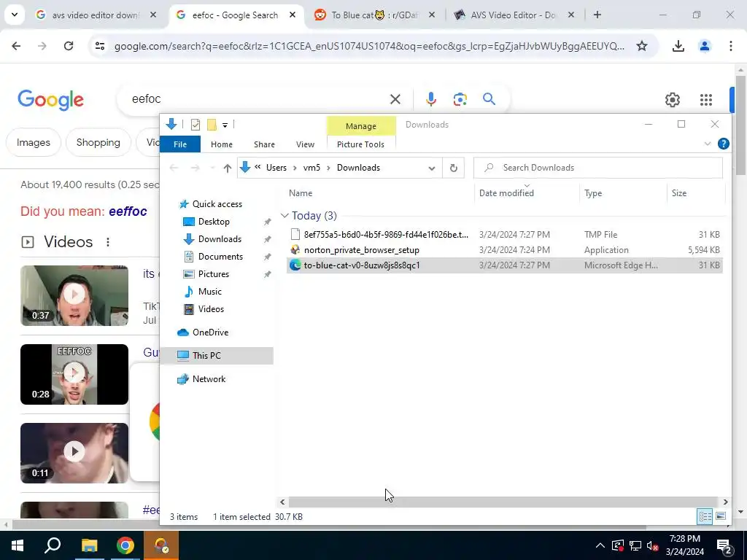The image size is (747, 560).
Task: Open new Chrome tab with plus
Action: click(x=597, y=15)
